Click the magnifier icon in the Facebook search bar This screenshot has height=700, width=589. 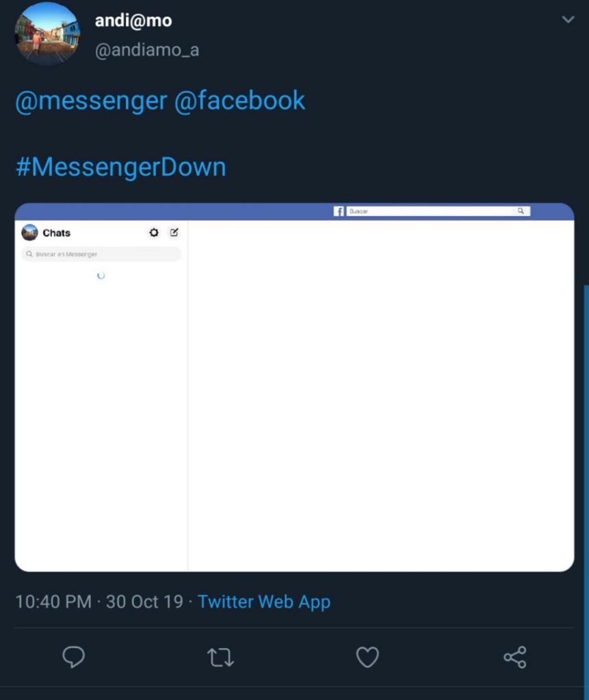tap(521, 211)
